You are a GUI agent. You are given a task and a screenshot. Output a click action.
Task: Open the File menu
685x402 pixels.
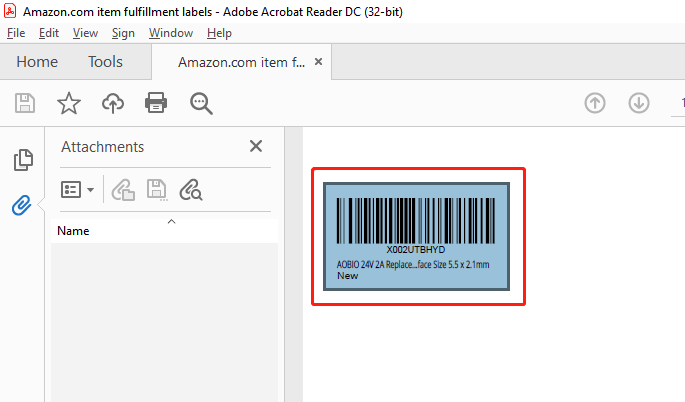tap(16, 33)
